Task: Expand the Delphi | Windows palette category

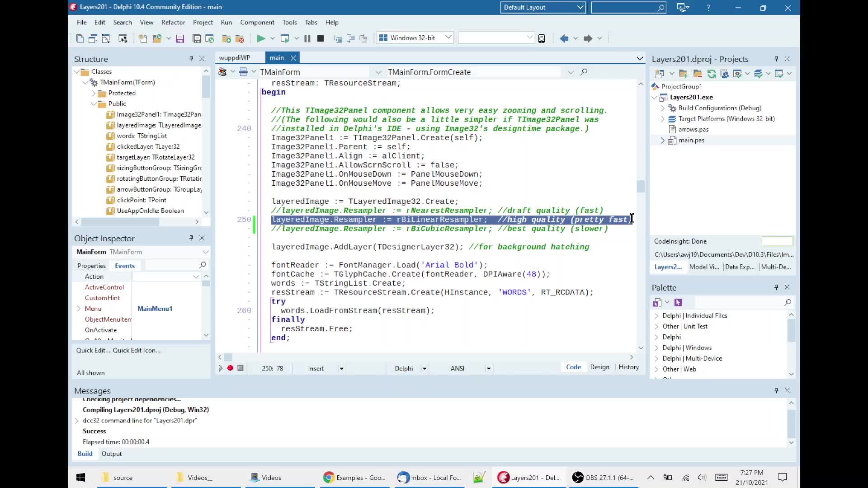Action: point(656,348)
